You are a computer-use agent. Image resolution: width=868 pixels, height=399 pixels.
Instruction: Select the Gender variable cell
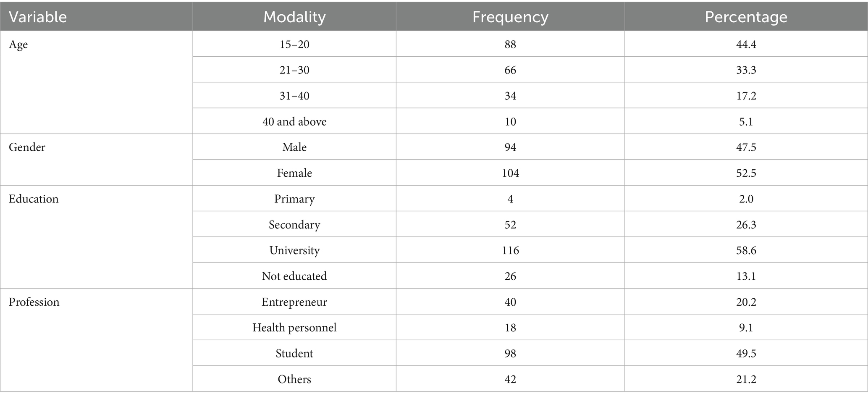[x=27, y=147]
